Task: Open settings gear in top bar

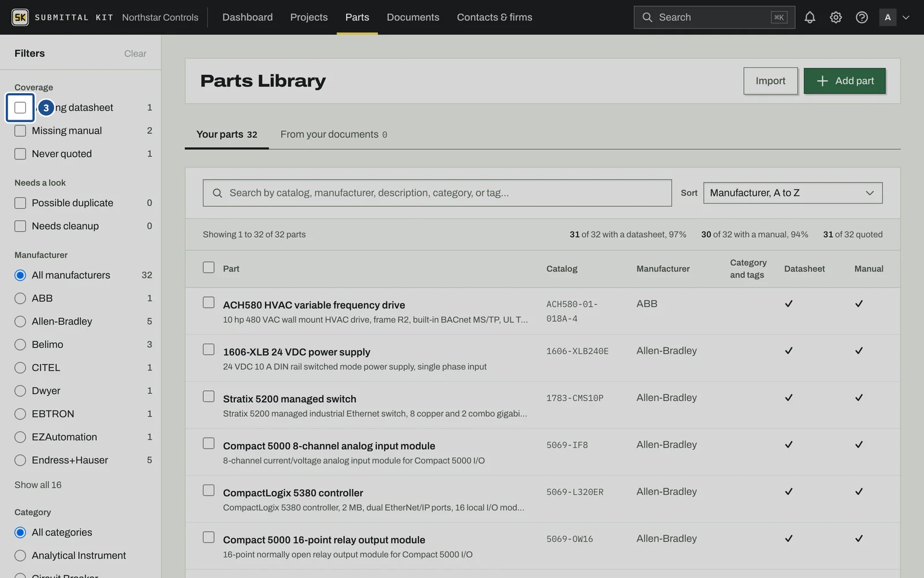Action: pyautogui.click(x=836, y=17)
